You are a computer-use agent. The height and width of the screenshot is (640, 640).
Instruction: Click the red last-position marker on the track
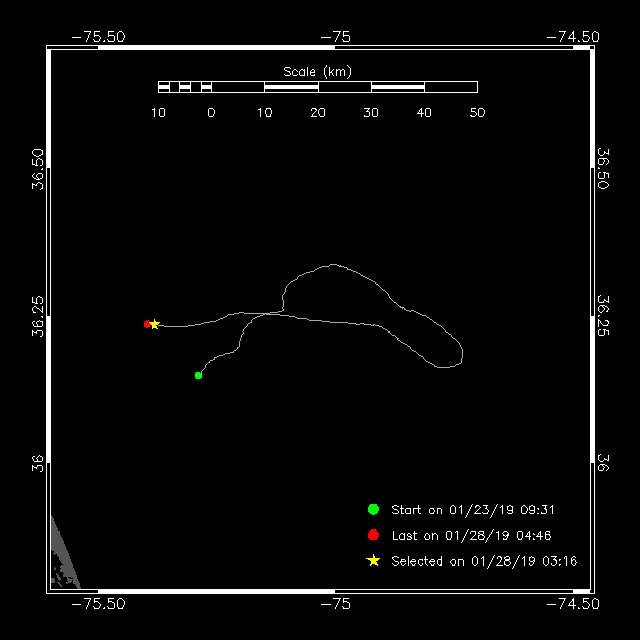tap(147, 324)
